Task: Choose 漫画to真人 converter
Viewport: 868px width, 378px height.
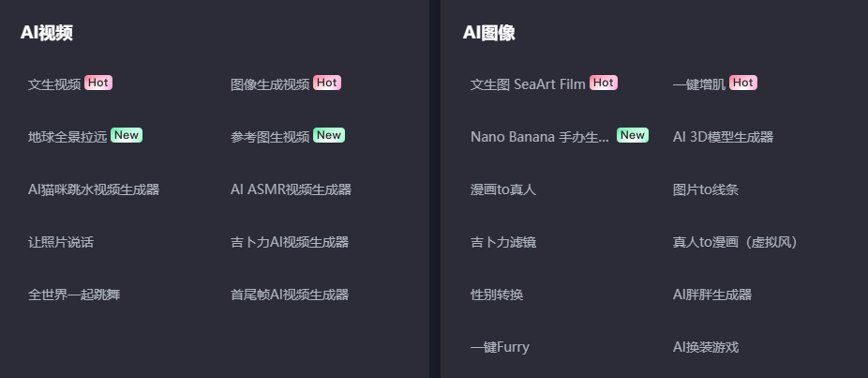Action: pyautogui.click(x=503, y=189)
